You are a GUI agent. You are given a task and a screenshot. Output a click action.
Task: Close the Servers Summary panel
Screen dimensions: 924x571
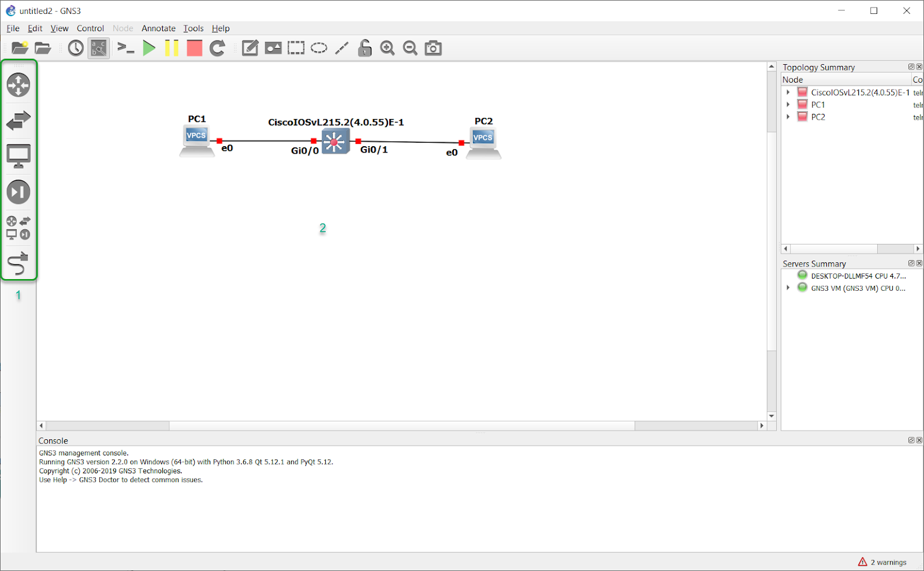tap(919, 263)
